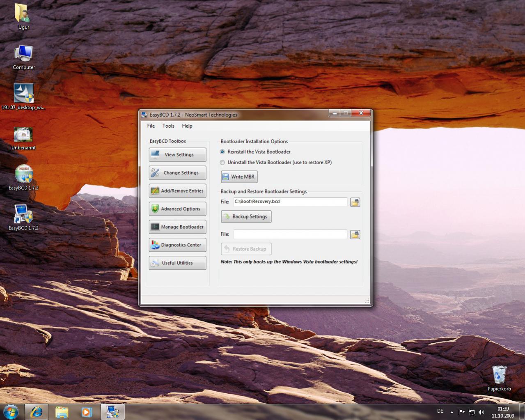The height and width of the screenshot is (420, 525).
Task: Browse for backup file location folder icon
Action: 355,202
